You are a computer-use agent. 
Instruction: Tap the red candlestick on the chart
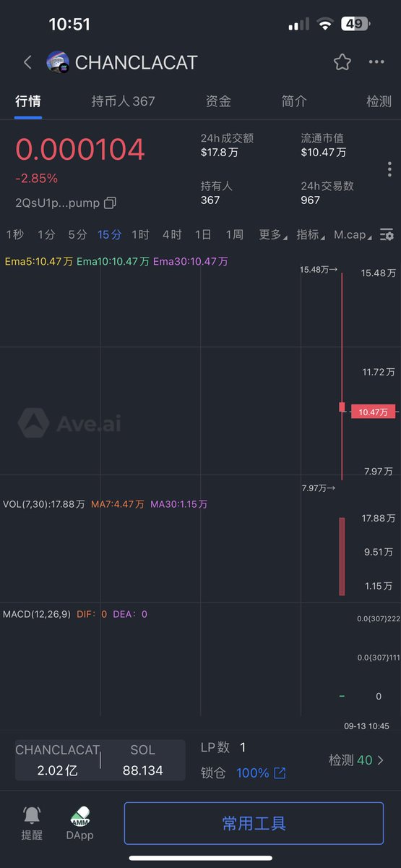(342, 407)
